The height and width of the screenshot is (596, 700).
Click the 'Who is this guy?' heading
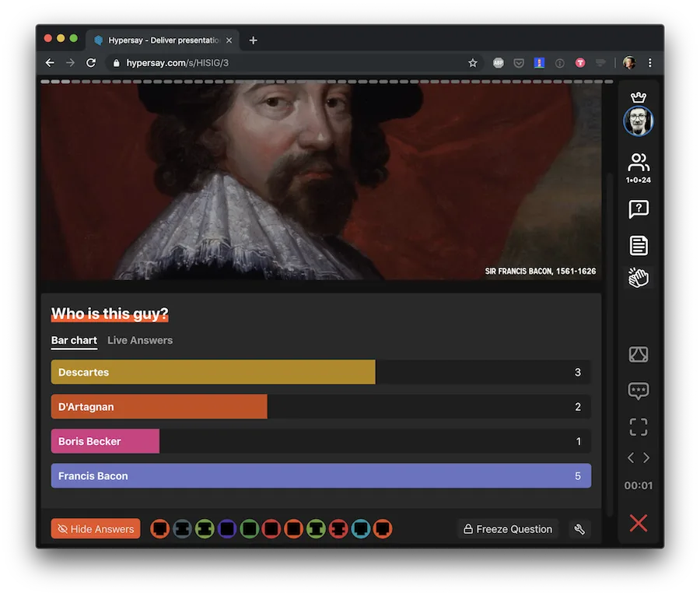point(110,314)
